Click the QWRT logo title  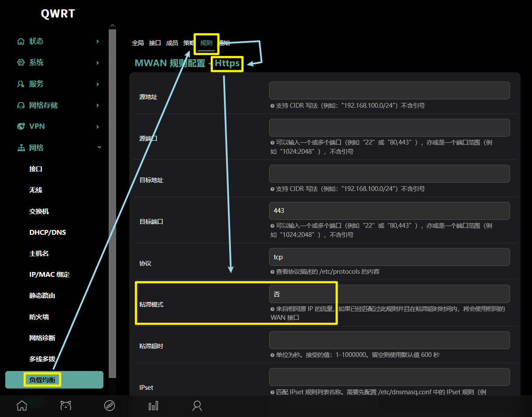58,14
